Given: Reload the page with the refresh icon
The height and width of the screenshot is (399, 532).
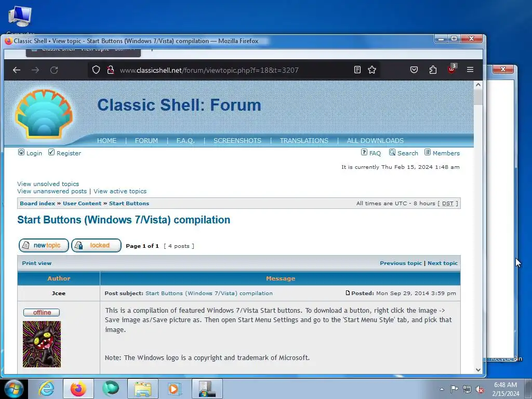Looking at the screenshot, I should coord(54,70).
